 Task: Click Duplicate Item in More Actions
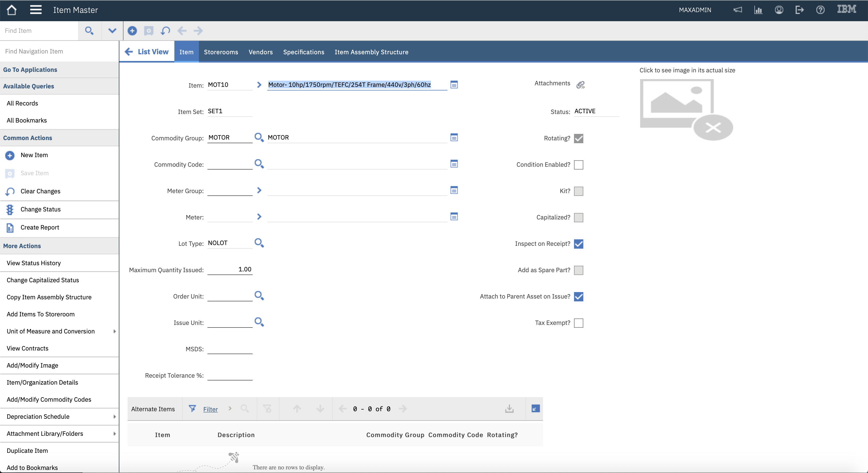click(x=27, y=451)
